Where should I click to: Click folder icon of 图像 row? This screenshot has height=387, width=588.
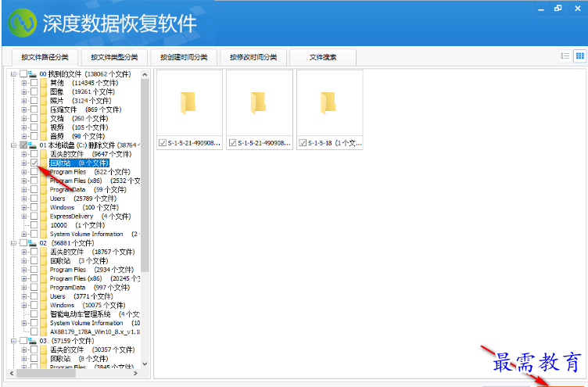tap(44, 92)
